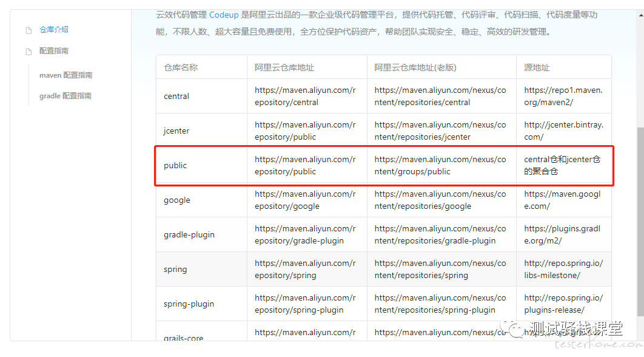Click the 源地址 column header
The width and height of the screenshot is (644, 357).
click(537, 67)
